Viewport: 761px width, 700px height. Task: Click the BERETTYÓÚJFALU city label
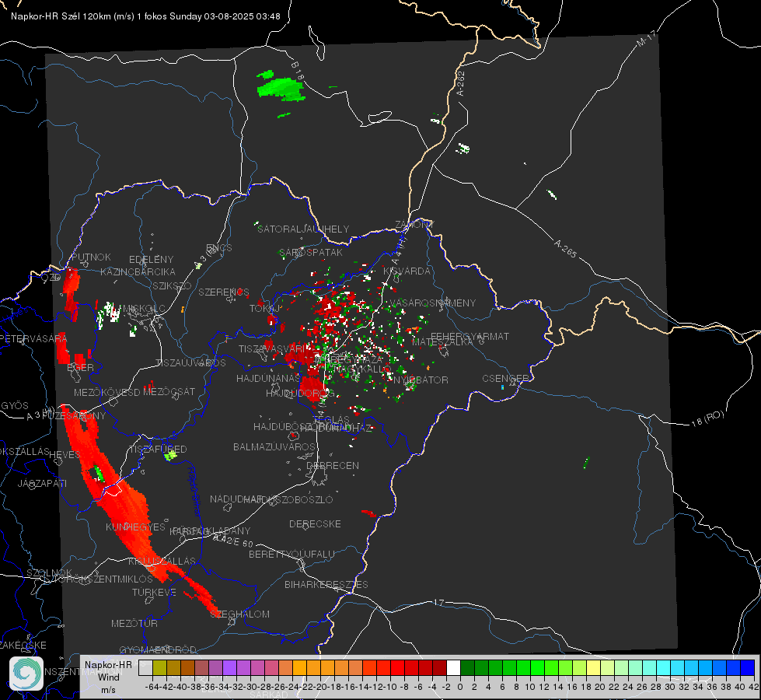291,554
